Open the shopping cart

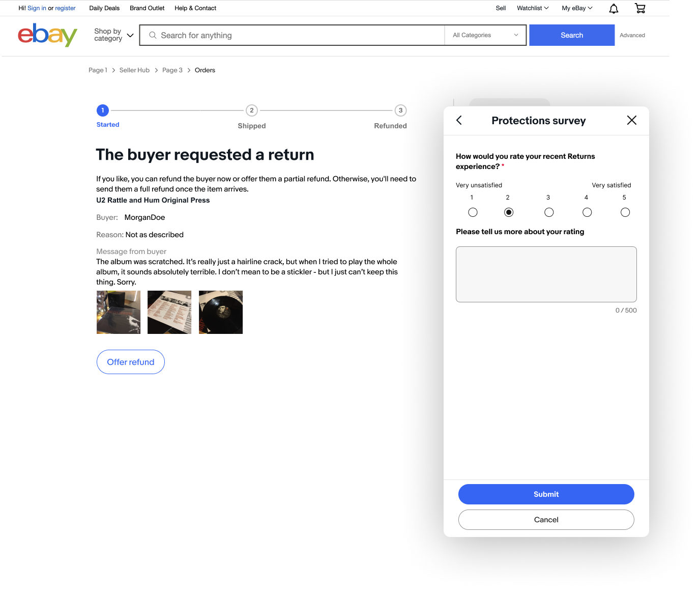coord(640,8)
